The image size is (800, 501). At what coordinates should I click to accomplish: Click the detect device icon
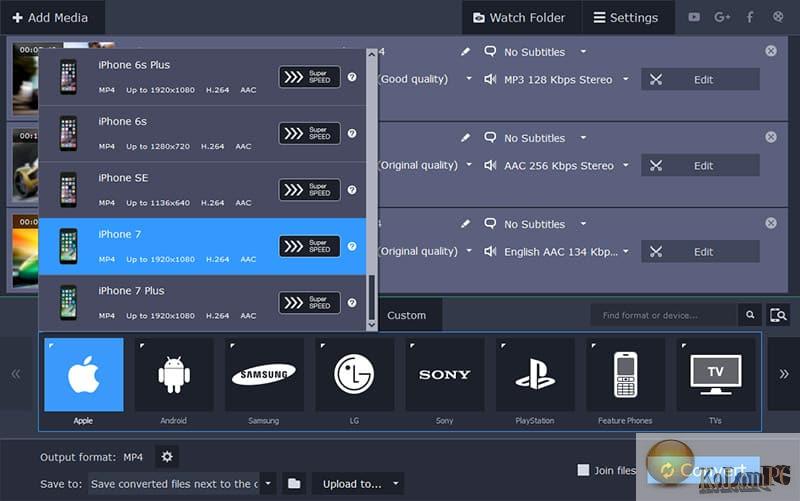[778, 315]
